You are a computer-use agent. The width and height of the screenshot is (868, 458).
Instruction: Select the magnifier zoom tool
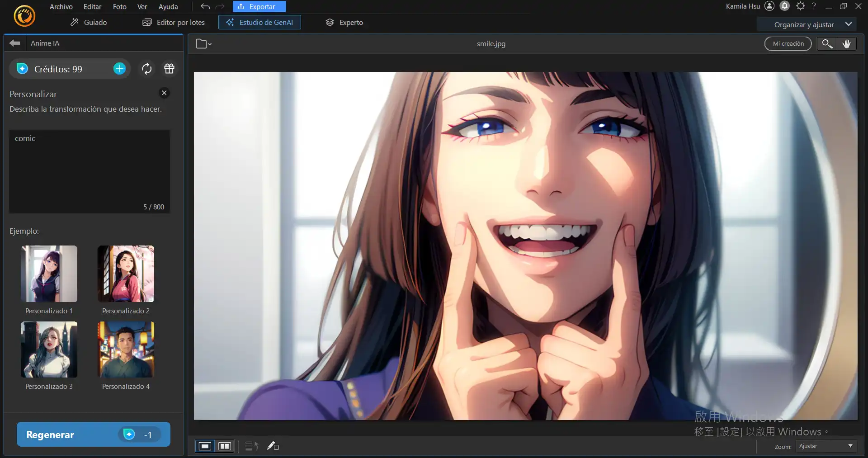coord(827,44)
